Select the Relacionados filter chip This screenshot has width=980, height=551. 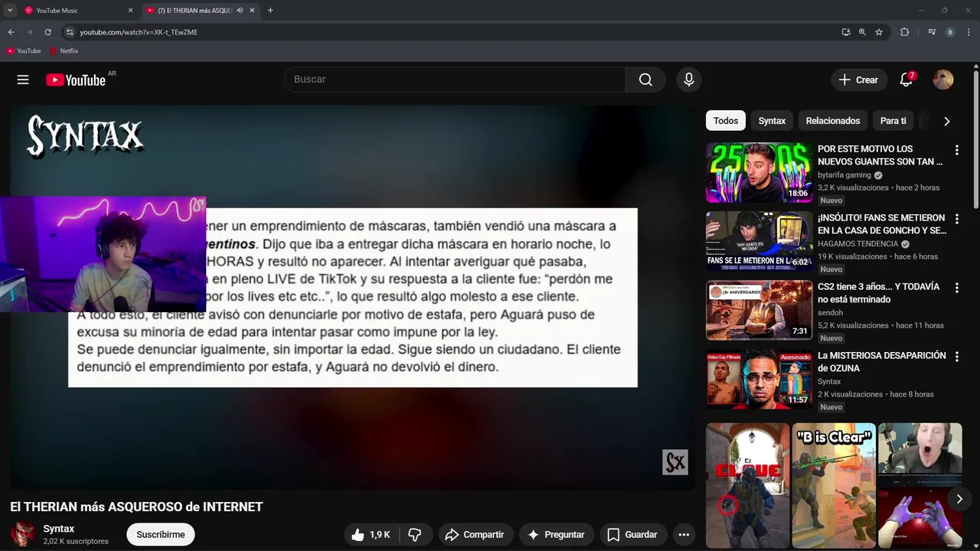click(833, 121)
